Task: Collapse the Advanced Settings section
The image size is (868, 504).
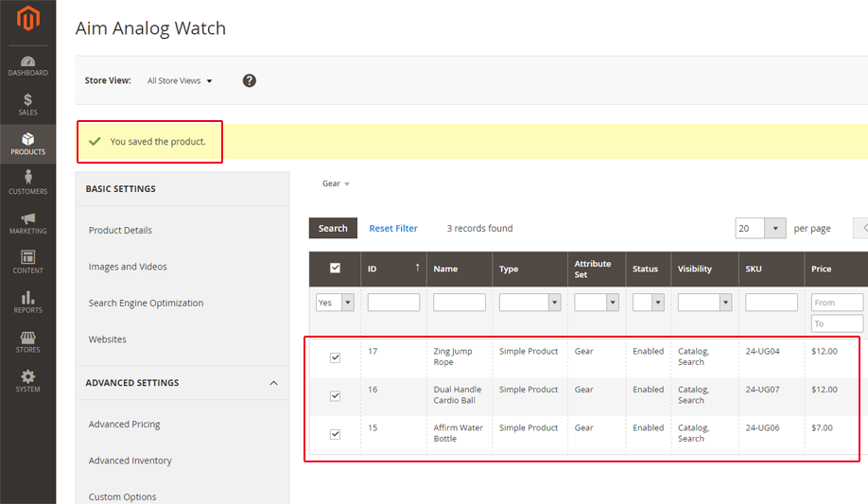Action: pyautogui.click(x=273, y=383)
